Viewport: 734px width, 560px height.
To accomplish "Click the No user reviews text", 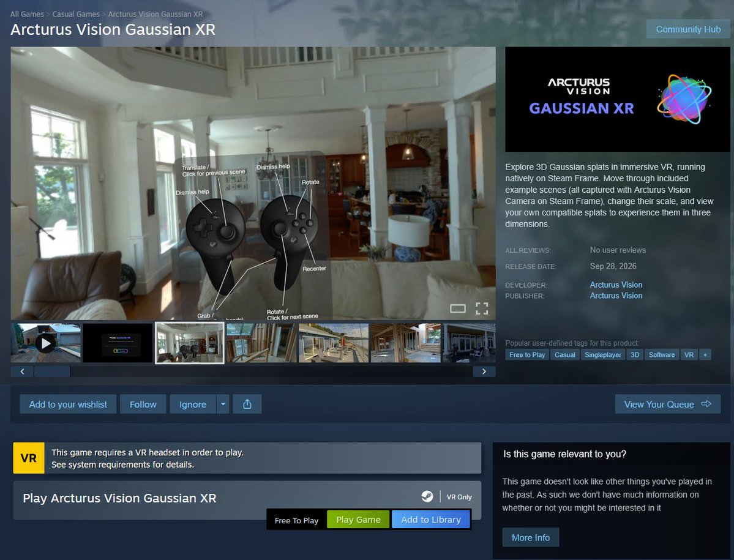I will point(618,250).
